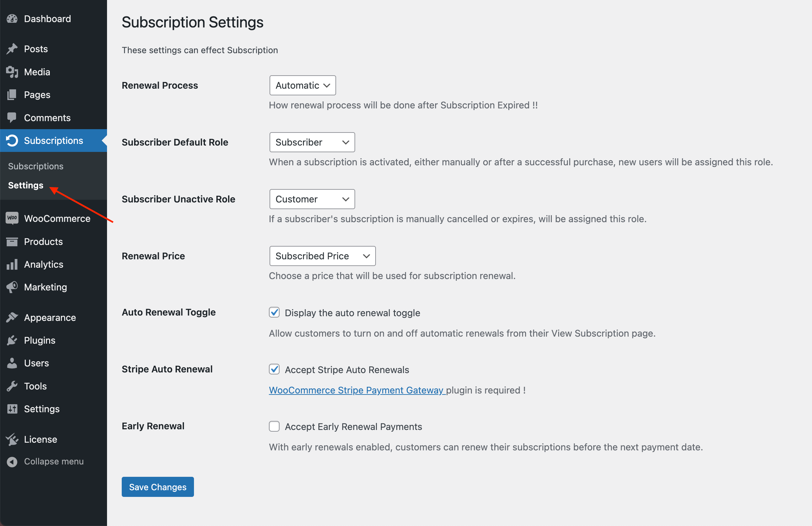The image size is (812, 526).
Task: Enable Accept Early Renewal Payments checkbox
Action: click(x=274, y=427)
